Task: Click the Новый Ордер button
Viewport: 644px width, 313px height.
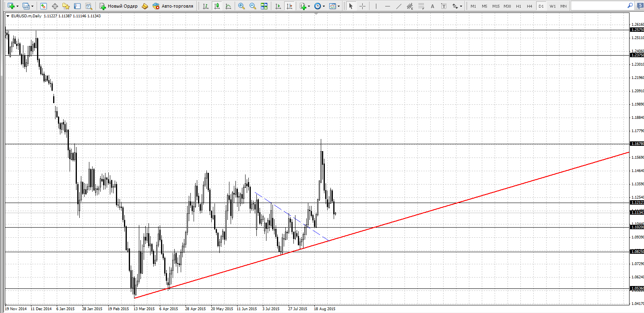Action: coord(119,6)
